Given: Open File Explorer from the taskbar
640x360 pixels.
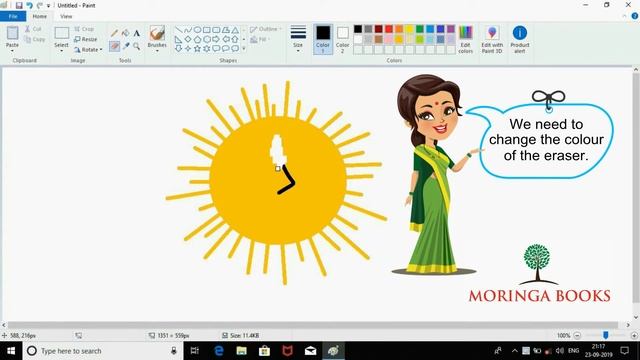Looking at the screenshot, I should [242, 351].
